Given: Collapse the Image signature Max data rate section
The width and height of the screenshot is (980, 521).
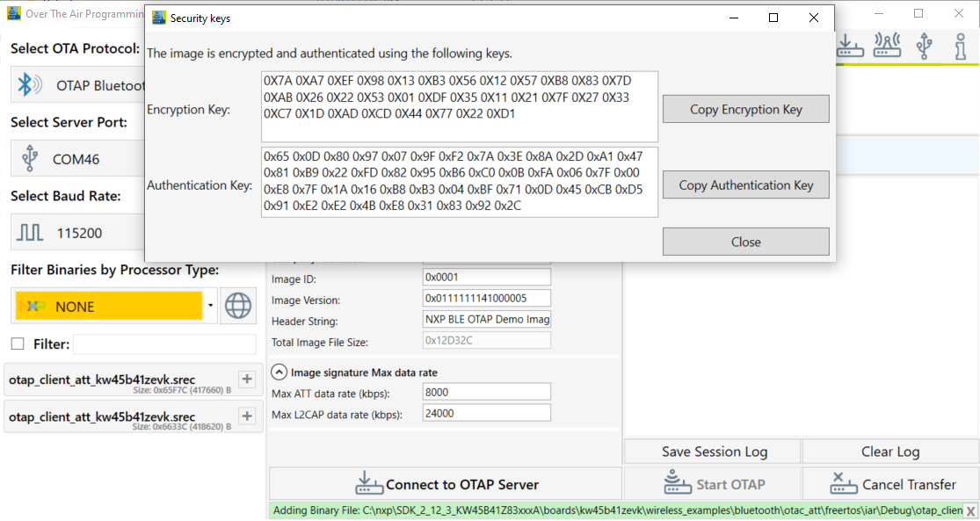Looking at the screenshot, I should 279,372.
